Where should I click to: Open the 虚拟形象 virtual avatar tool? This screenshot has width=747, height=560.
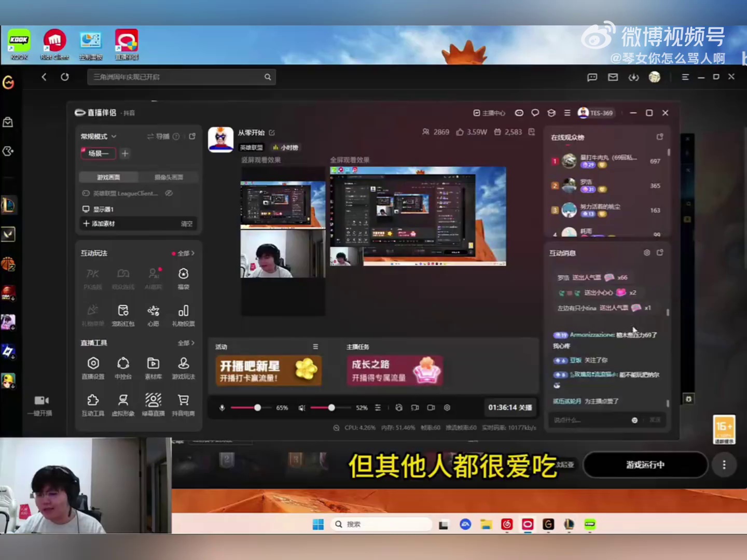[x=123, y=404]
